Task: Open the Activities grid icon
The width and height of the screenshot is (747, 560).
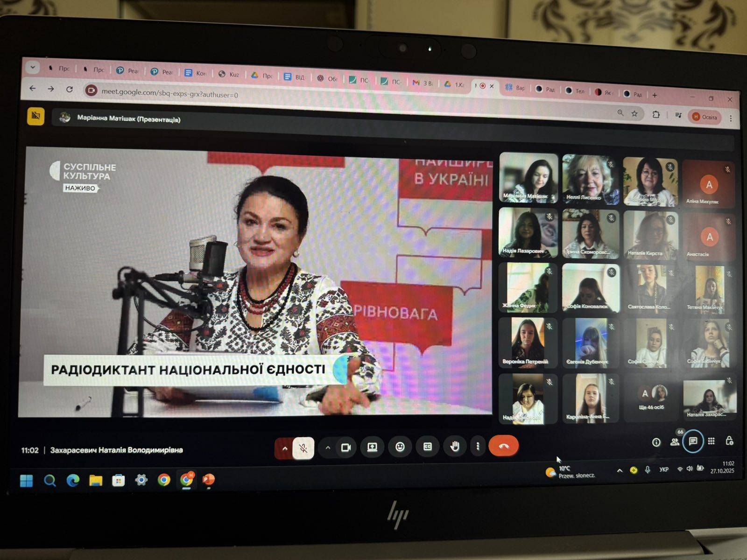Action: (711, 441)
